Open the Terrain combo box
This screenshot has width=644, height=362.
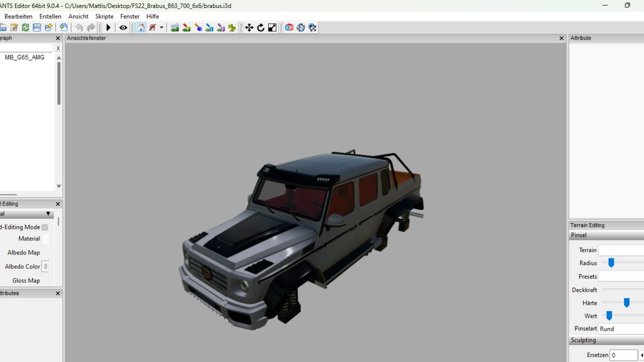(x=621, y=250)
